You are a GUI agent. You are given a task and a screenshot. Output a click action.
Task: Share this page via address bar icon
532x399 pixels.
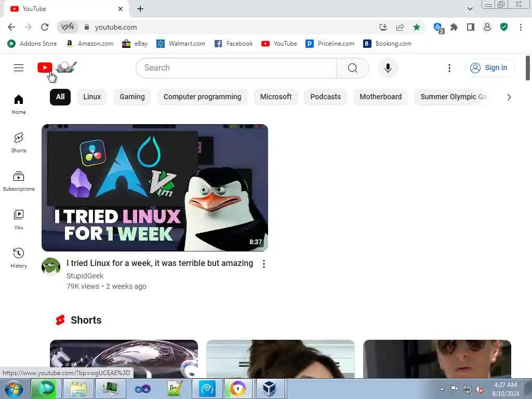click(400, 27)
